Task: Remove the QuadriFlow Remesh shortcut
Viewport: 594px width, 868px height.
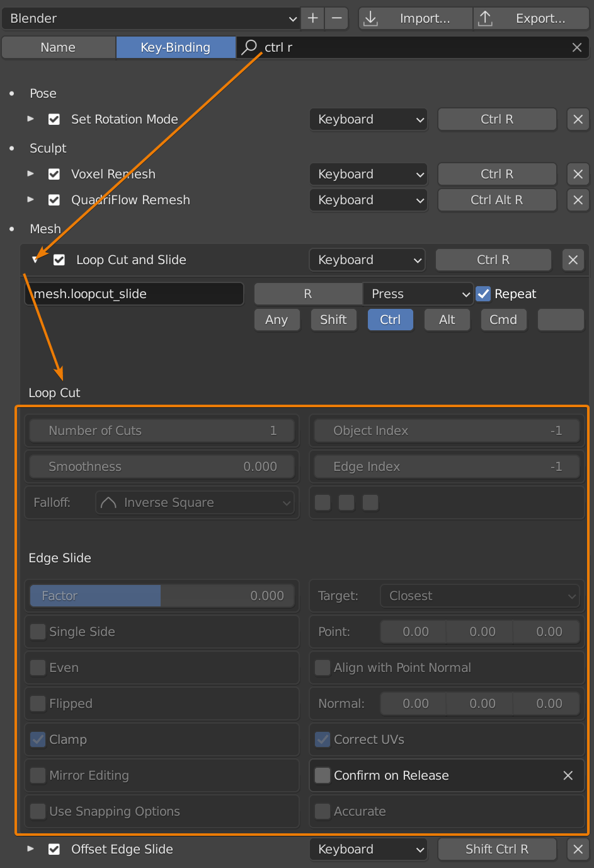Action: coord(578,200)
